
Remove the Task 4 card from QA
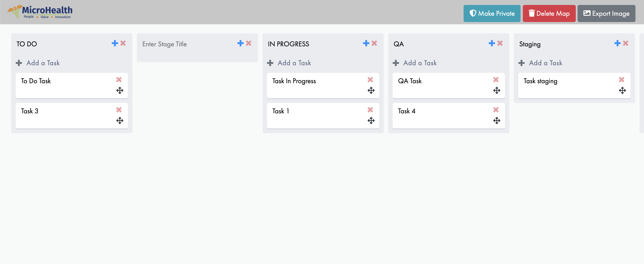click(x=496, y=110)
